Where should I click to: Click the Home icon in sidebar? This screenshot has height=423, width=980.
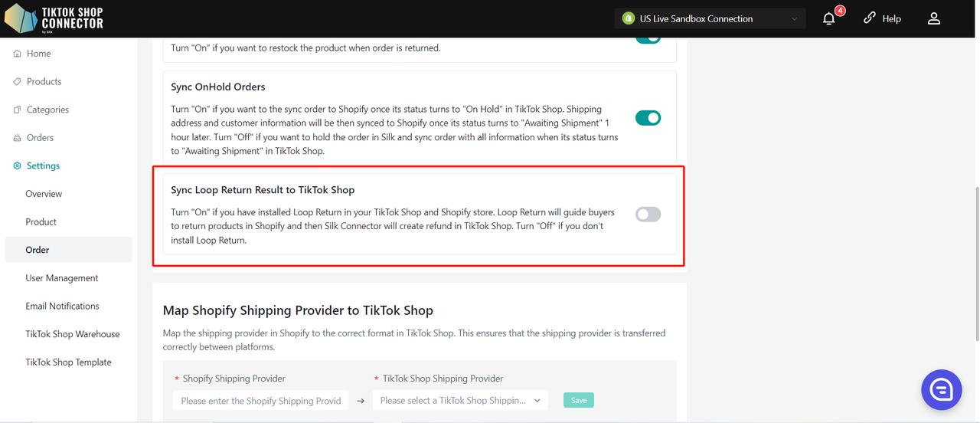pos(18,54)
